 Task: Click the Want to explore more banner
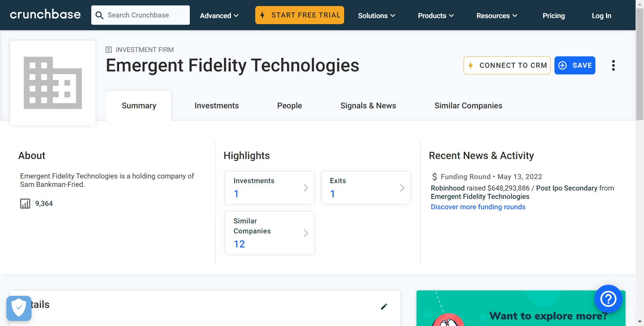[x=521, y=308]
